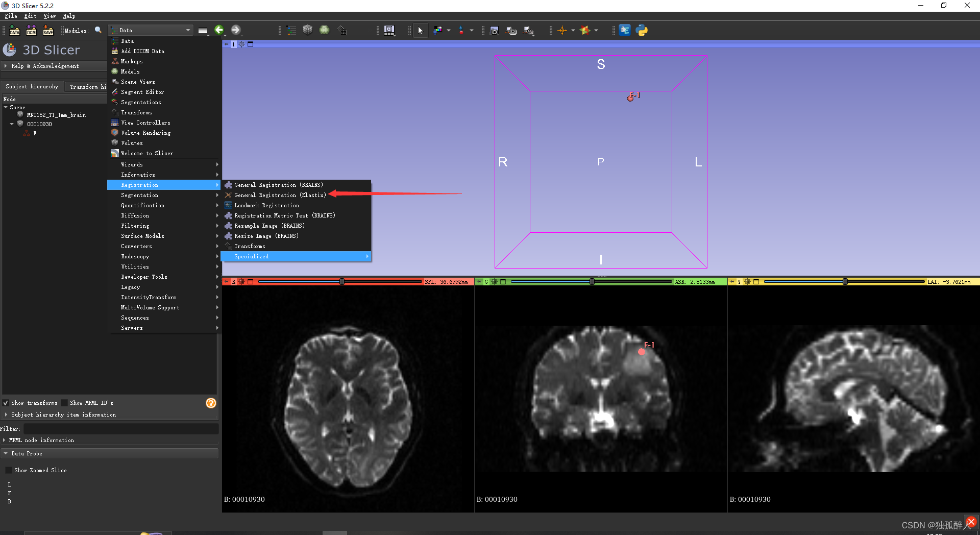Center the 3D view with crosshair icon

(x=242, y=44)
